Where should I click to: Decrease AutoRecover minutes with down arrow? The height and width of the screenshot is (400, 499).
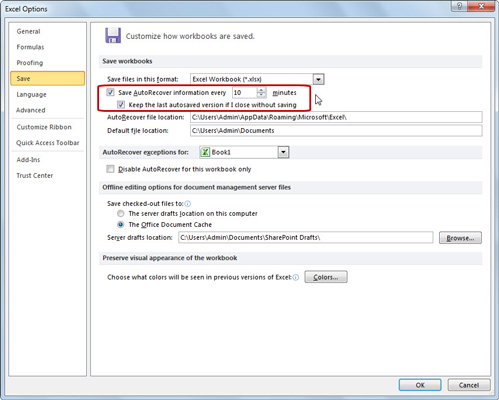click(262, 95)
